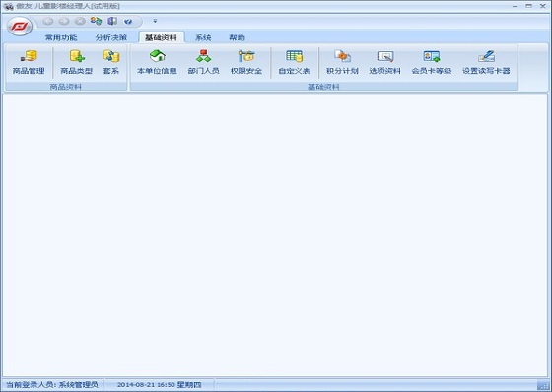Switch to the 系统 tab

pyautogui.click(x=203, y=37)
